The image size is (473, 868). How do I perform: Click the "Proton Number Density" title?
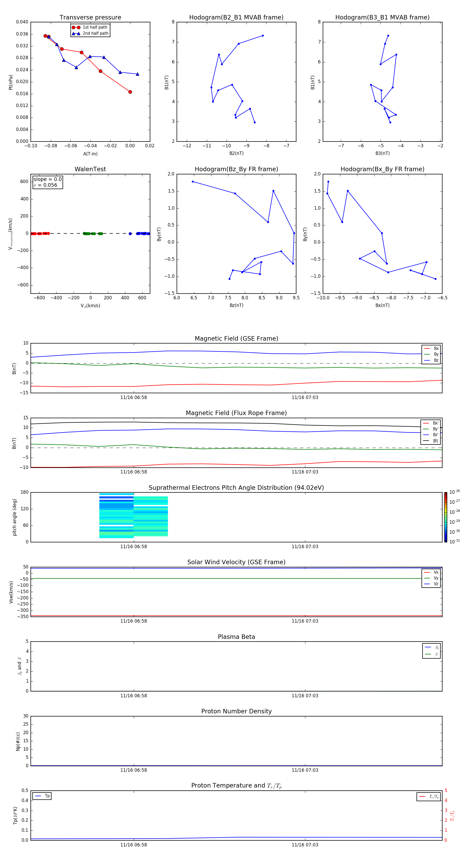236,711
